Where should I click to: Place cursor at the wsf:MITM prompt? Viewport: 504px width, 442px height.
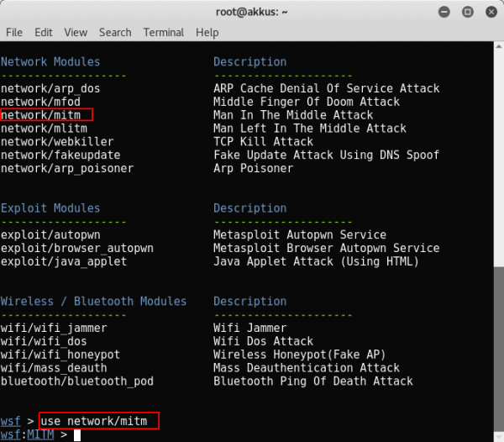(76, 434)
